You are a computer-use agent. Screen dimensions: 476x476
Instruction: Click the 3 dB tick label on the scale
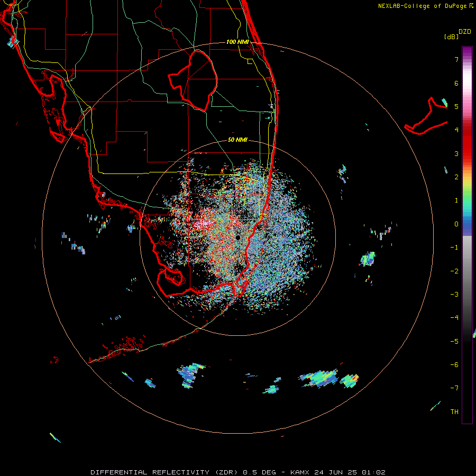[x=456, y=153]
